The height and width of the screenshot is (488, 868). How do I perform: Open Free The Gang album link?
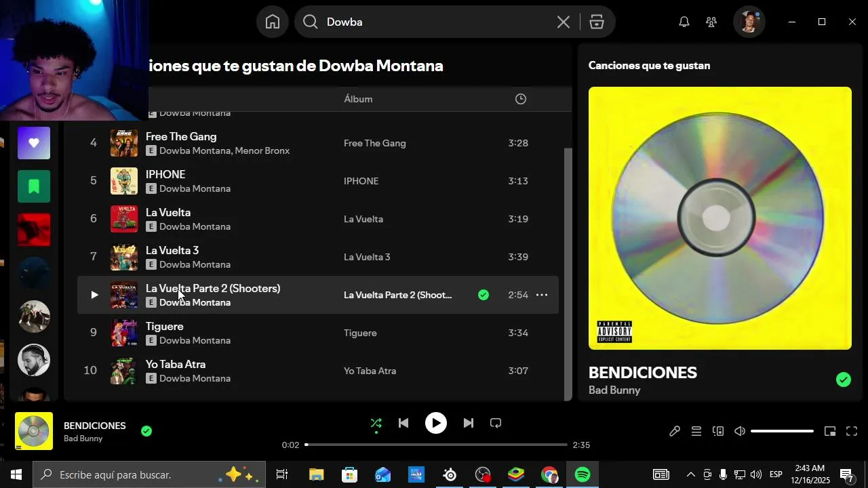(375, 143)
